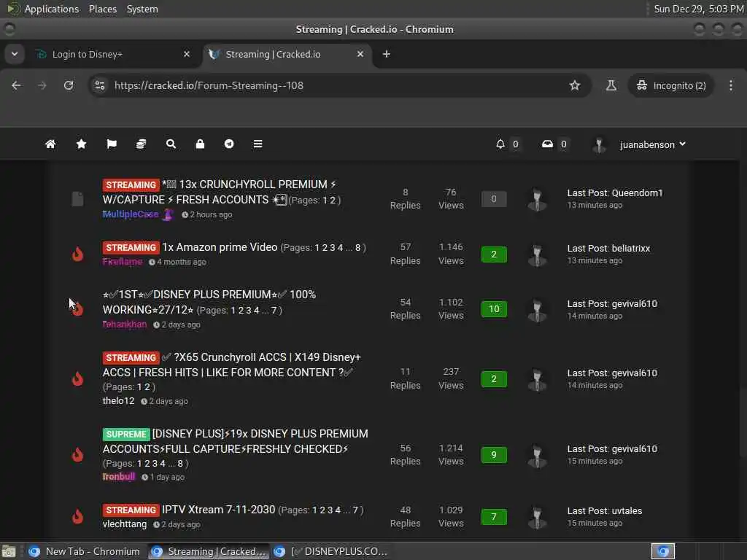Reload the Cracked.io page
The width and height of the screenshot is (747, 560).
[69, 85]
